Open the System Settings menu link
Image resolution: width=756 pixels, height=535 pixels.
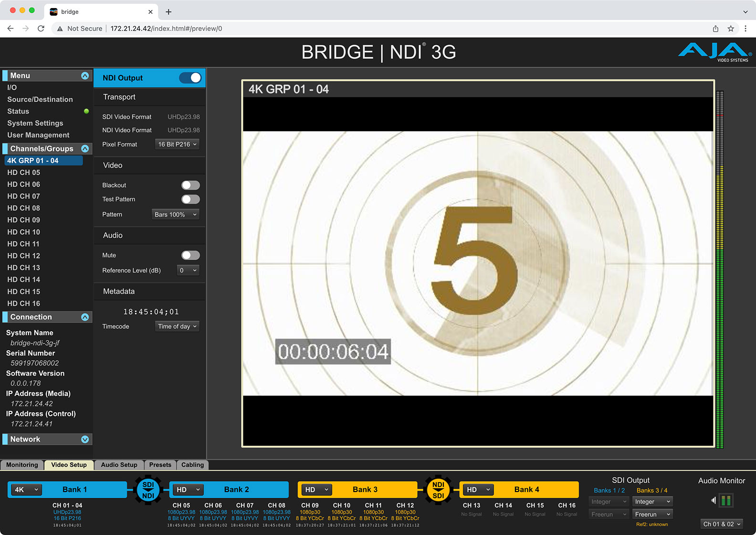click(35, 123)
